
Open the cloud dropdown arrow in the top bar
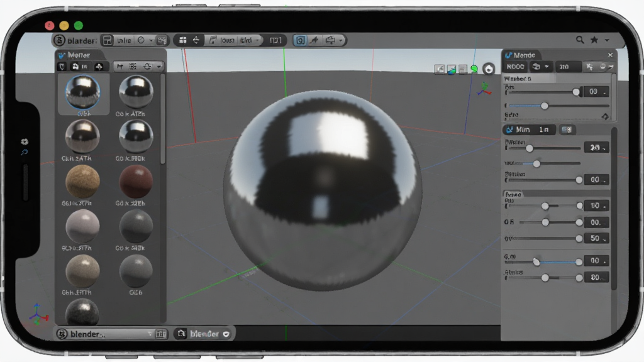pyautogui.click(x=340, y=40)
